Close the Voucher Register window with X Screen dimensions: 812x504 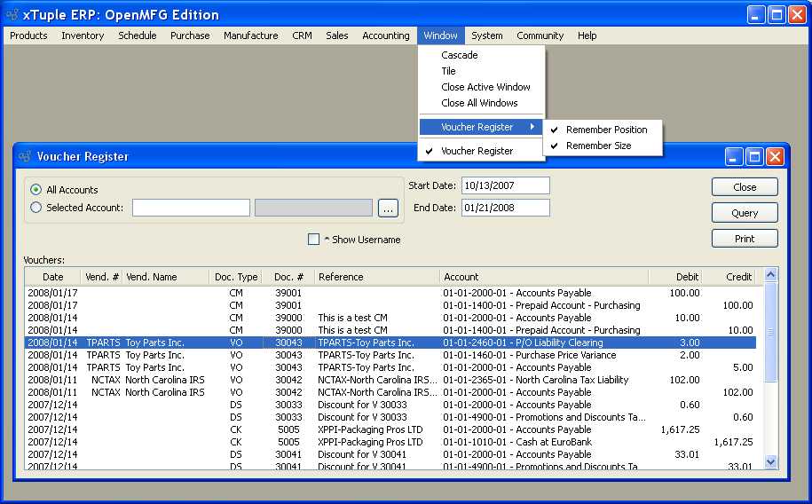coord(775,157)
